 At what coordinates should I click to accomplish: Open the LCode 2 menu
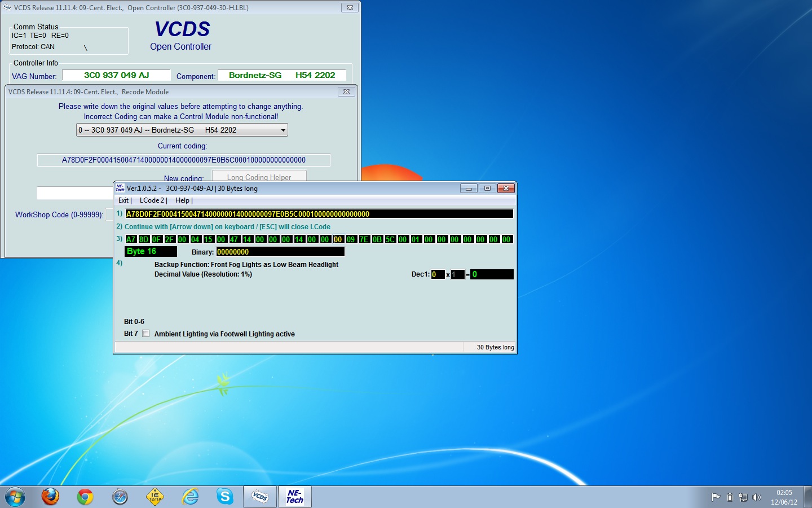[x=153, y=200]
